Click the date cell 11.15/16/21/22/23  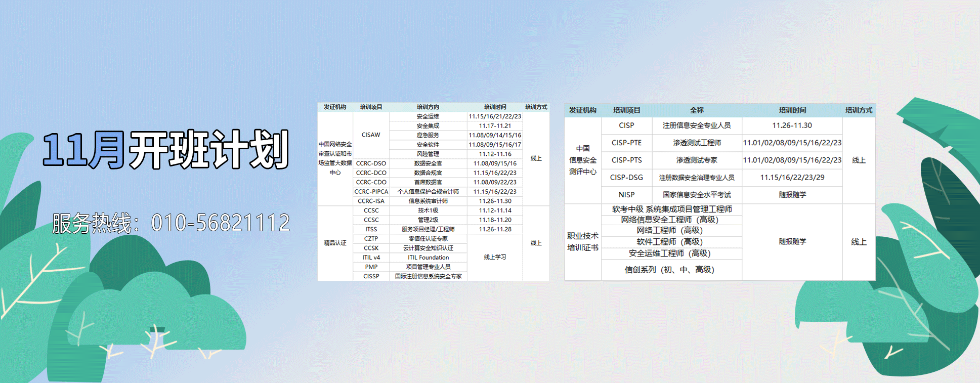495,116
